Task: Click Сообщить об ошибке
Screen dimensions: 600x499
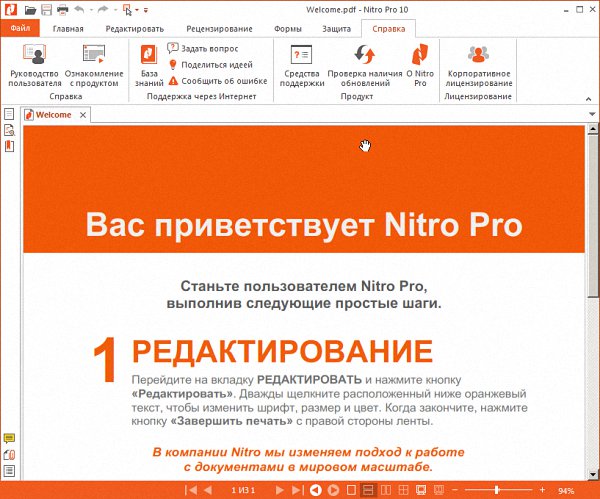Action: (218, 81)
